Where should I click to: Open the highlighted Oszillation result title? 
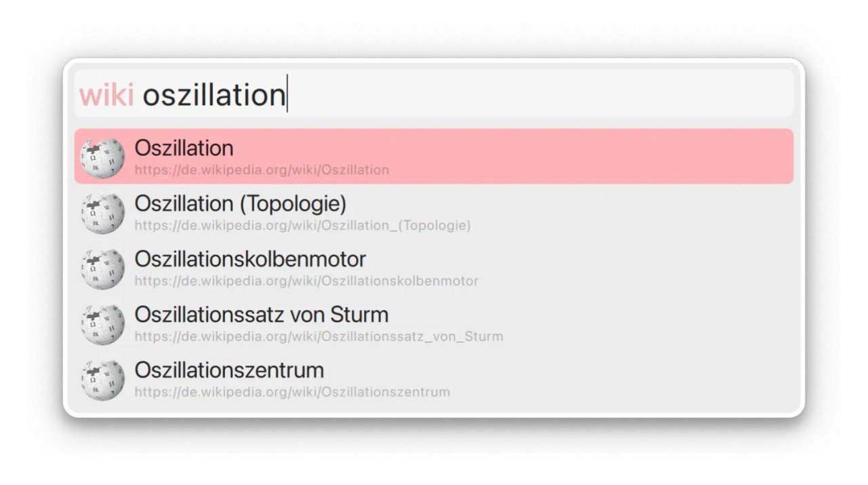click(x=184, y=148)
